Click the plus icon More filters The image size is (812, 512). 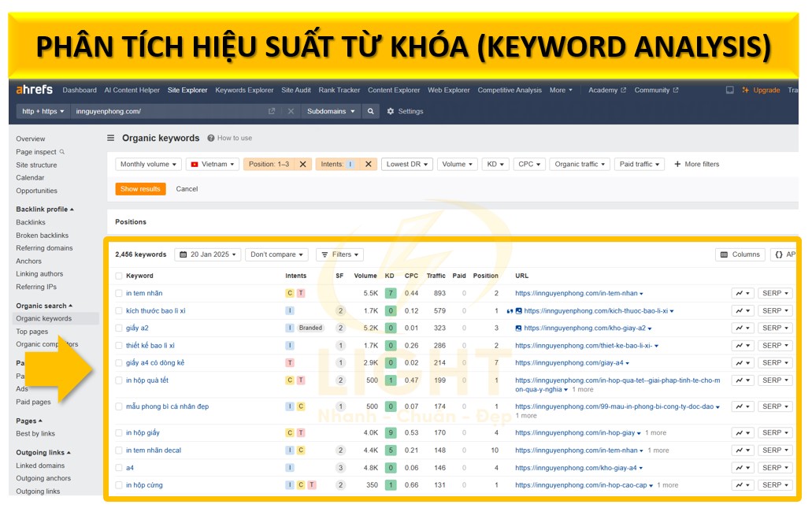coord(677,164)
